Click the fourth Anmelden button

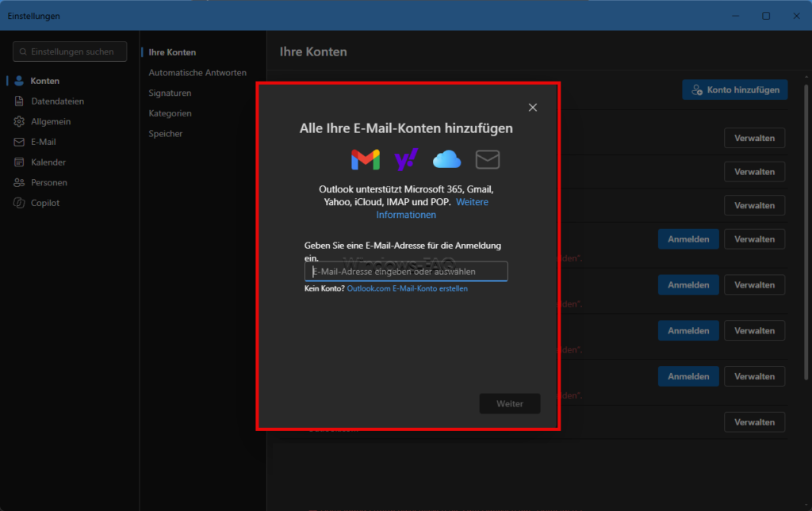688,376
